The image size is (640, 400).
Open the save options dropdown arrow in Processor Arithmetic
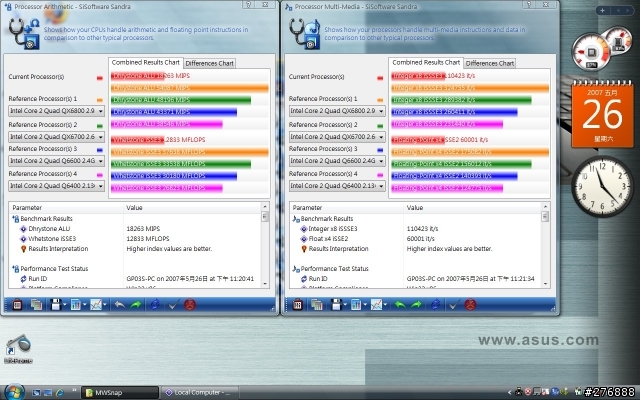(64, 305)
